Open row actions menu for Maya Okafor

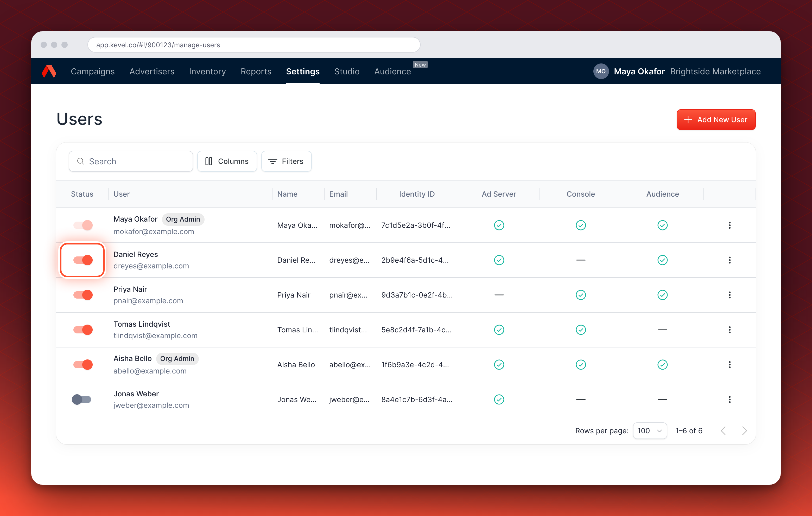click(x=729, y=225)
